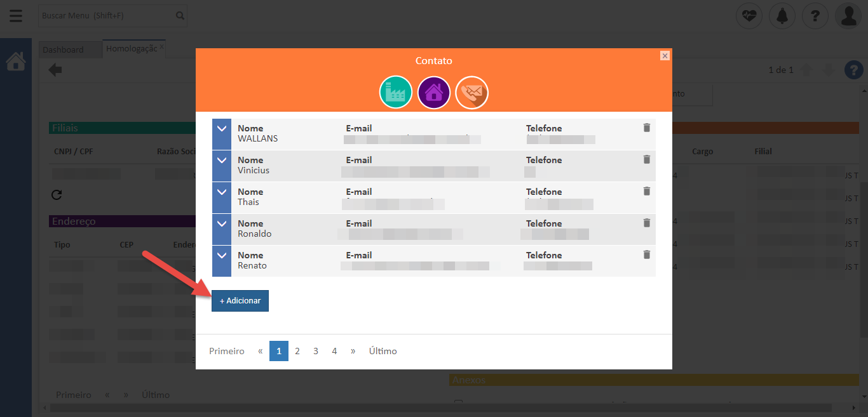
Task: Open the system health heartbeat icon
Action: [749, 16]
